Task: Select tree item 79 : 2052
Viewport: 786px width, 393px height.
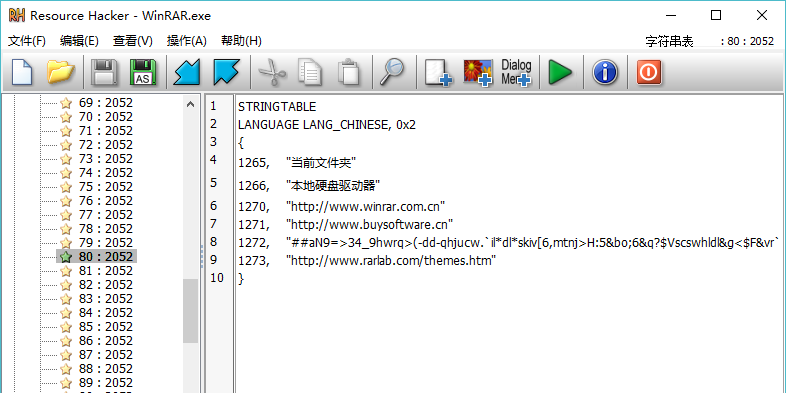Action: click(x=106, y=243)
